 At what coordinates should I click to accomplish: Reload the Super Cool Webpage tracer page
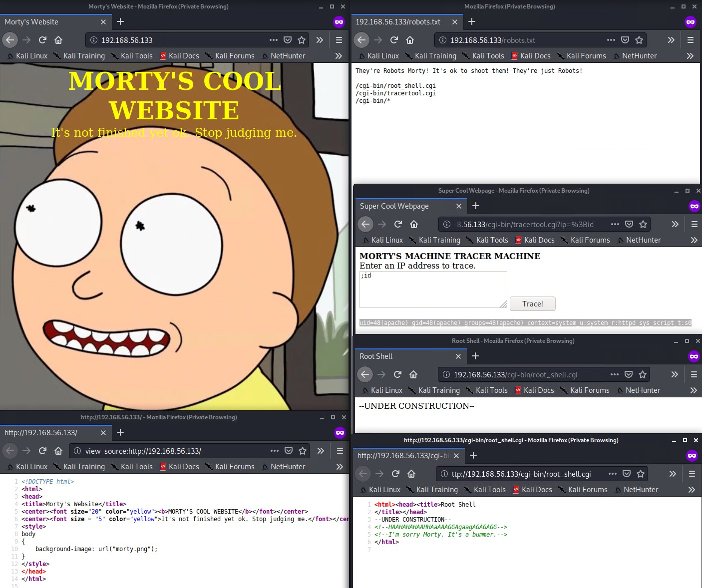pyautogui.click(x=398, y=224)
